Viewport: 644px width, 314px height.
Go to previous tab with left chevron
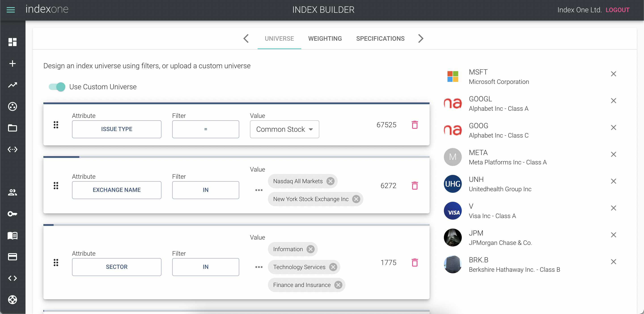(246, 38)
